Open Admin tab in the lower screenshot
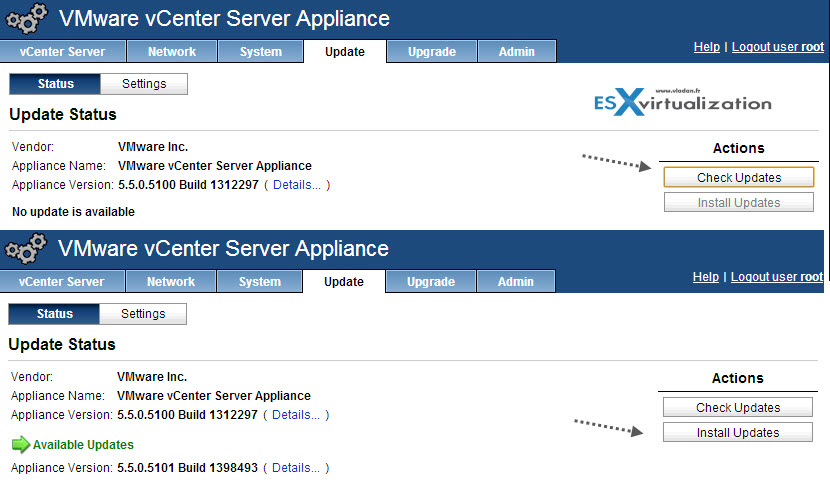The width and height of the screenshot is (830, 486). [516, 281]
